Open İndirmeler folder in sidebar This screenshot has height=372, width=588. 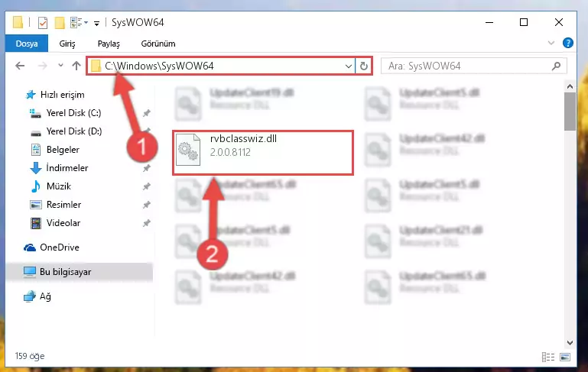[67, 168]
